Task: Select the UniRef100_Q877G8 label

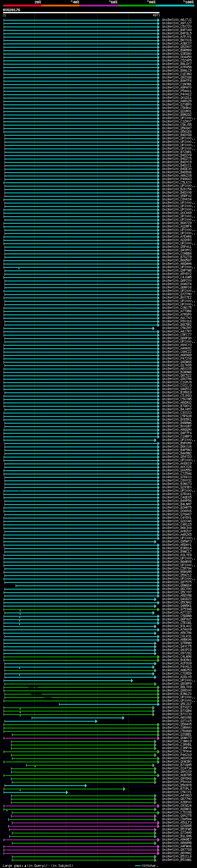Action: tap(176, 850)
